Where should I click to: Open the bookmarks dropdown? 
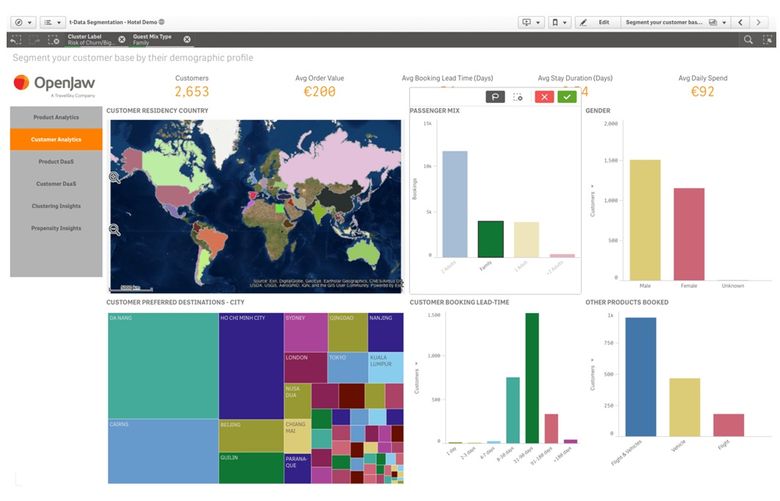[x=560, y=22]
